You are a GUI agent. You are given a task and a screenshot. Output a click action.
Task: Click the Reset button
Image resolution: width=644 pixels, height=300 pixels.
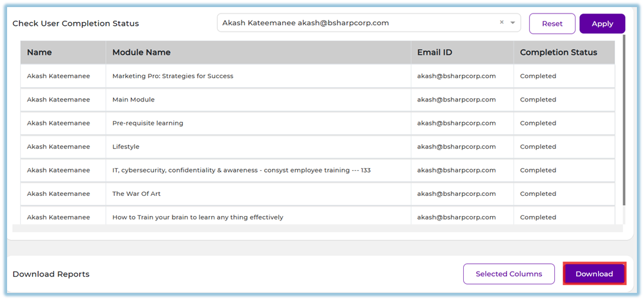point(552,24)
